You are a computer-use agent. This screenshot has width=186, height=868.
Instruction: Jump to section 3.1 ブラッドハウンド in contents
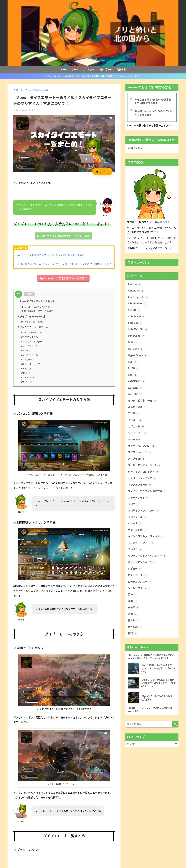click(x=31, y=332)
